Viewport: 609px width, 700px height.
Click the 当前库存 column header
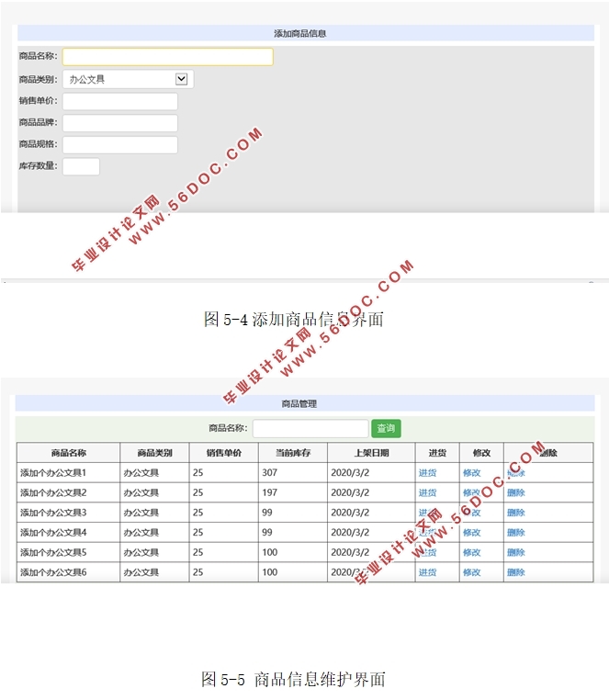pos(292,453)
